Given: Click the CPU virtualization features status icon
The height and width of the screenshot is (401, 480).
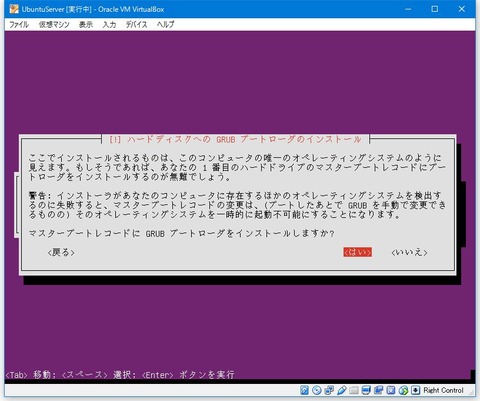Looking at the screenshot, I should click(x=391, y=390).
